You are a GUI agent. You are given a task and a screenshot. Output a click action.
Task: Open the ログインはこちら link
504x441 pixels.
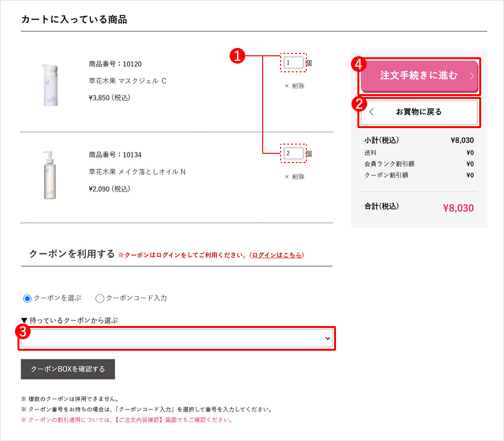coord(277,255)
